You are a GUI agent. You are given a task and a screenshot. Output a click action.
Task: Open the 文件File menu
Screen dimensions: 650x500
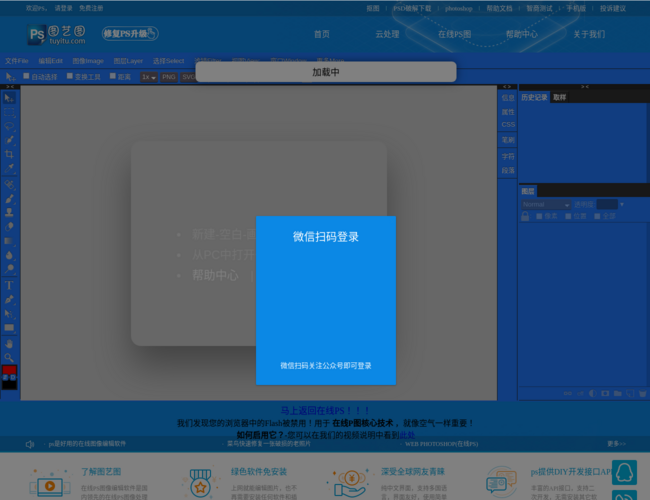16,60
